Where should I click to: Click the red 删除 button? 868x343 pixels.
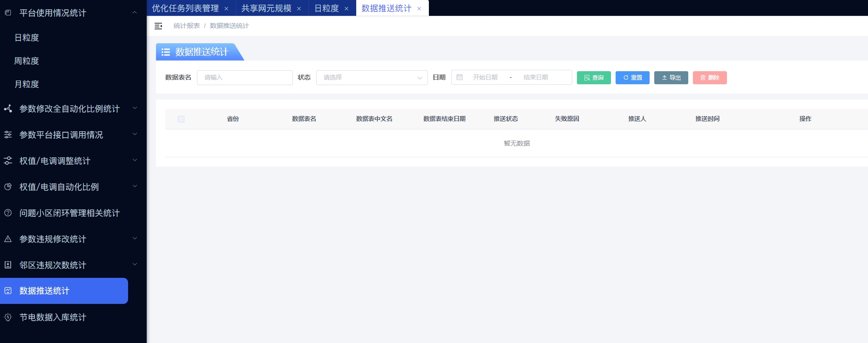710,78
